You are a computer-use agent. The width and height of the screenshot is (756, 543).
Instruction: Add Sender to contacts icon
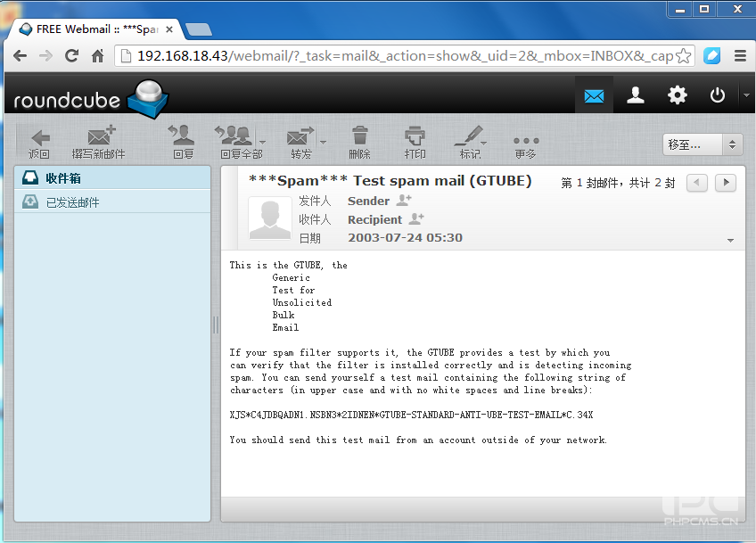(x=404, y=200)
